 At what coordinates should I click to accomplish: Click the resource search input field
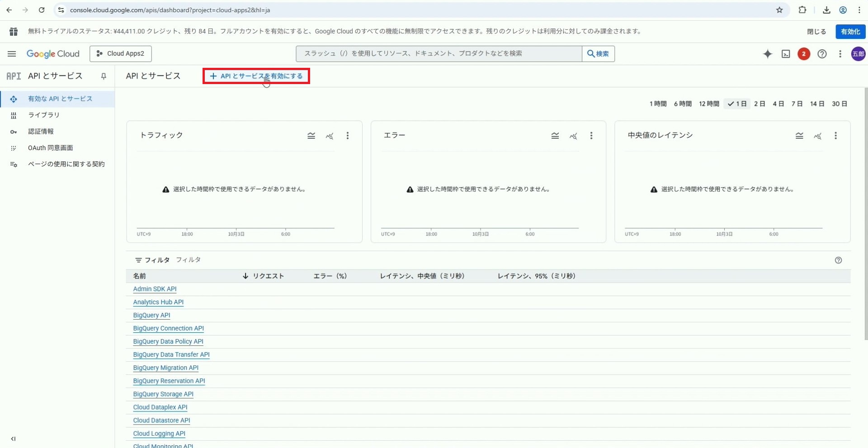tap(439, 54)
